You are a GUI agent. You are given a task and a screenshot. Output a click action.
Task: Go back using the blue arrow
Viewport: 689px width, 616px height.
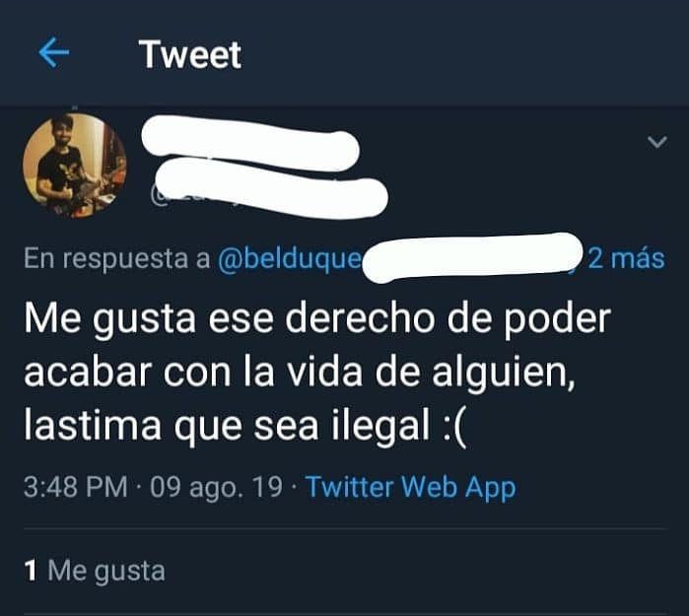pos(53,52)
